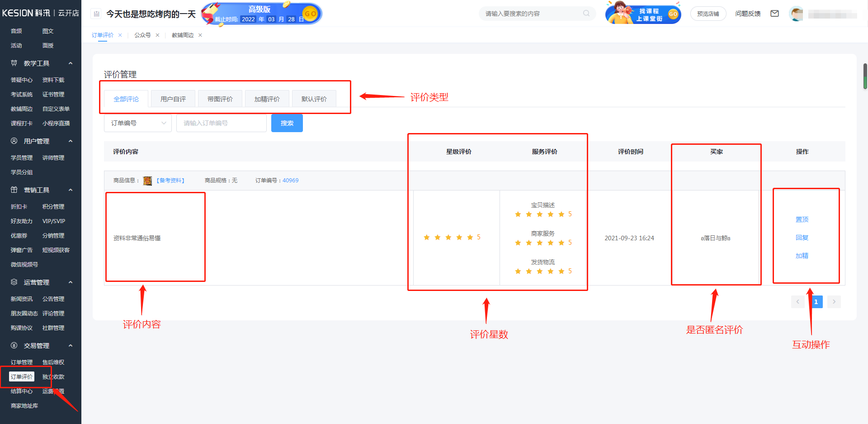Open 小程序直播 in sidebar
The image size is (868, 424).
(56, 124)
